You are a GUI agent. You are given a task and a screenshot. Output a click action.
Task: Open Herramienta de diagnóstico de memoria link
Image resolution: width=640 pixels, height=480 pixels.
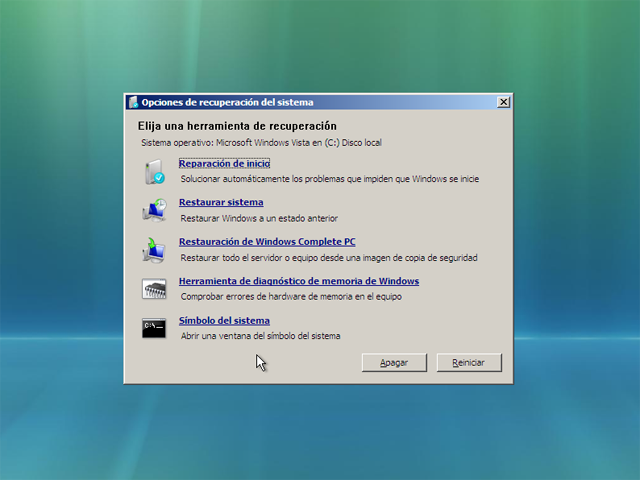pos(298,281)
